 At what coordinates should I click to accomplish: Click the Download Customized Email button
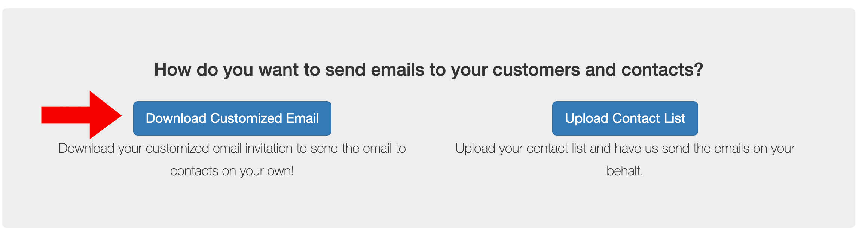(x=232, y=118)
